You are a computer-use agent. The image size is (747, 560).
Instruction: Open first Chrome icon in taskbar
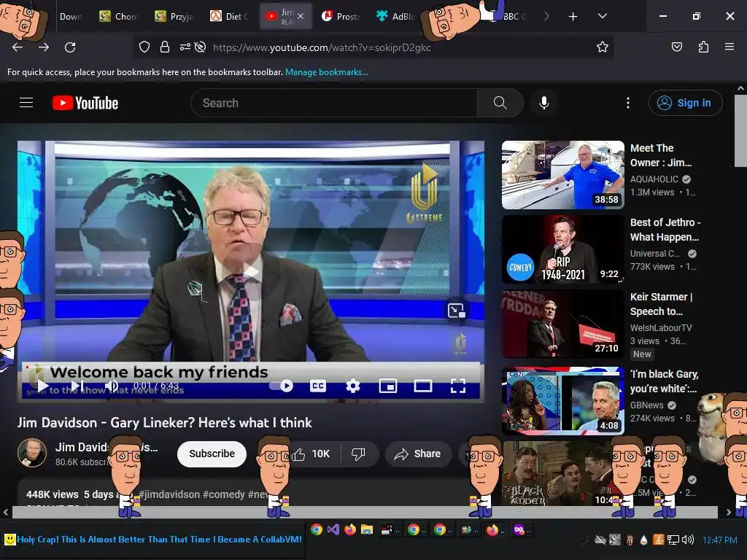click(x=317, y=529)
